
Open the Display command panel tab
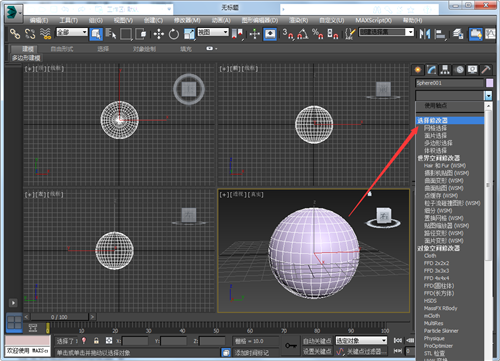click(473, 70)
